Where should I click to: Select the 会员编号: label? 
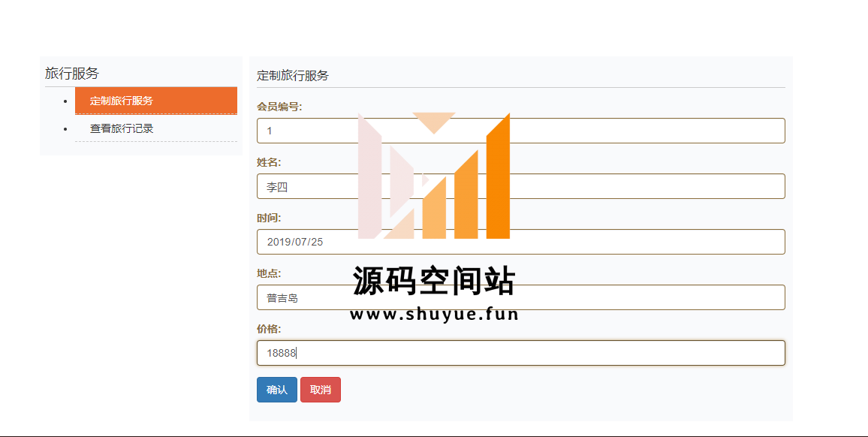click(279, 107)
